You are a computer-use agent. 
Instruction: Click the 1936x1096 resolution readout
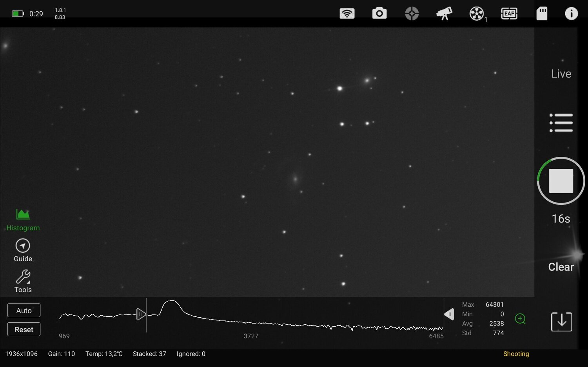pyautogui.click(x=22, y=354)
